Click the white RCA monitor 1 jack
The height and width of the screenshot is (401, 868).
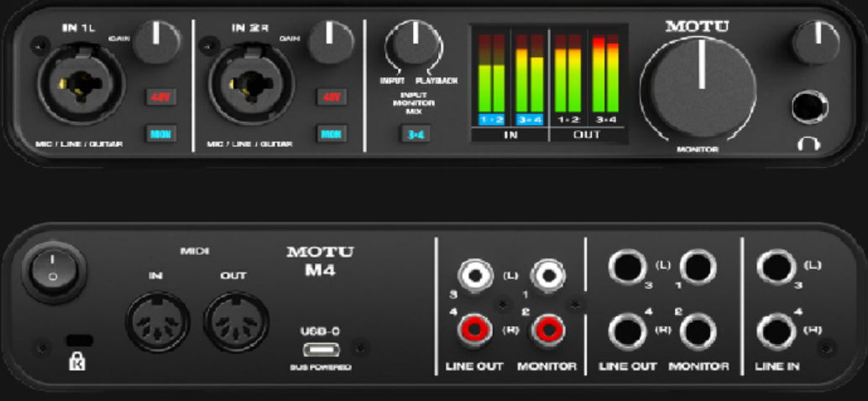coord(548,275)
